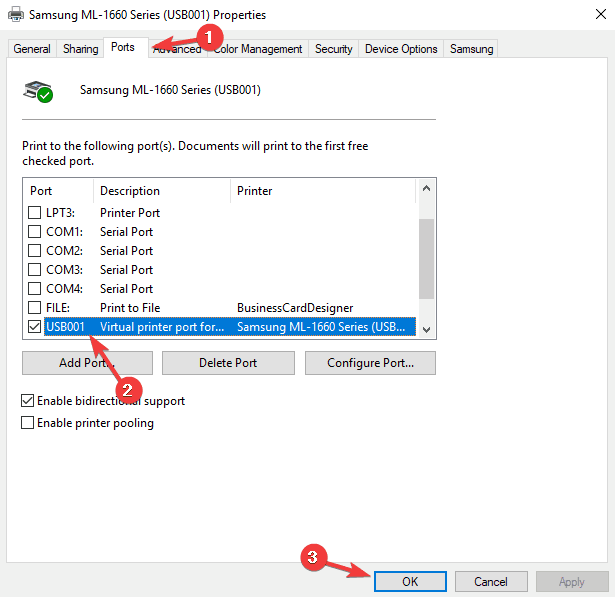Image resolution: width=615 pixels, height=597 pixels.
Task: Disable bidirectional support checkbox
Action: [x=27, y=400]
